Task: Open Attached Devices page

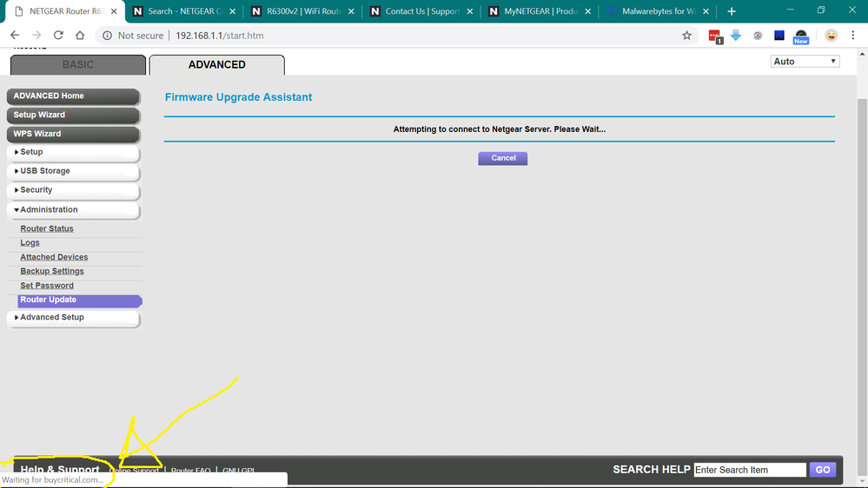Action: tap(54, 257)
